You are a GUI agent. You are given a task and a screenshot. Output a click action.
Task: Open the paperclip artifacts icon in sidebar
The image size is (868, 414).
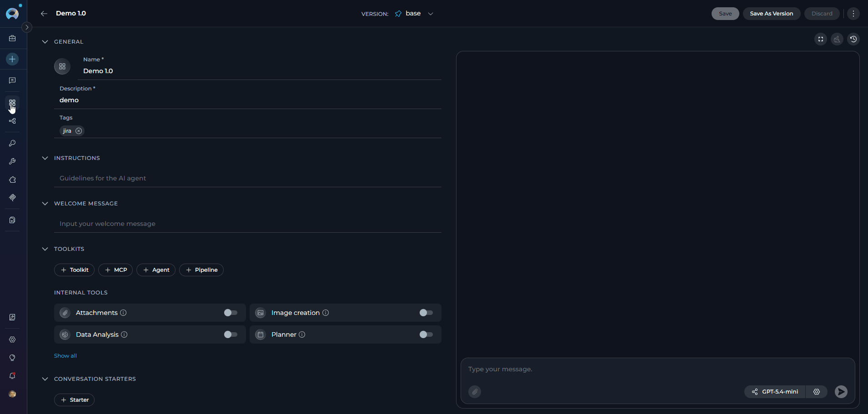pyautogui.click(x=12, y=198)
